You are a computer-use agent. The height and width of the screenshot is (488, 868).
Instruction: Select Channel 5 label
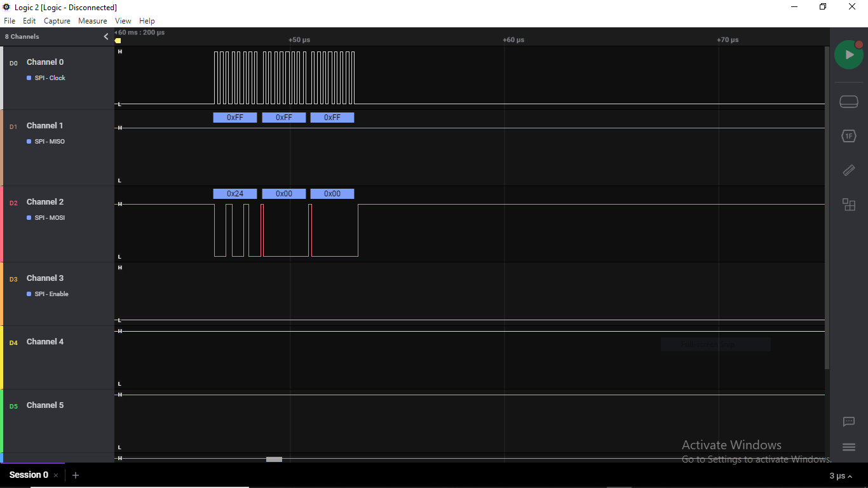(x=45, y=405)
